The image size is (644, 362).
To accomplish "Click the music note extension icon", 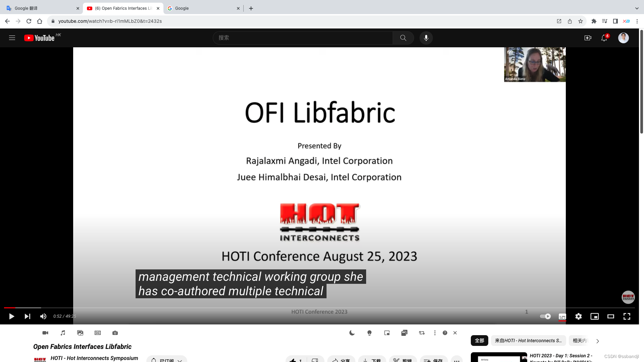I will [63, 333].
